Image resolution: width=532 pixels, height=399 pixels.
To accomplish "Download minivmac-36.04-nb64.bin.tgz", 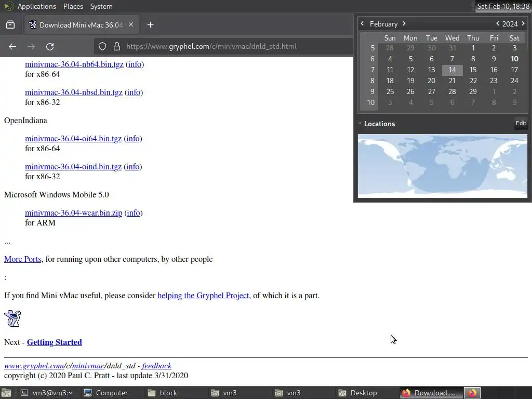I will 74,64.
